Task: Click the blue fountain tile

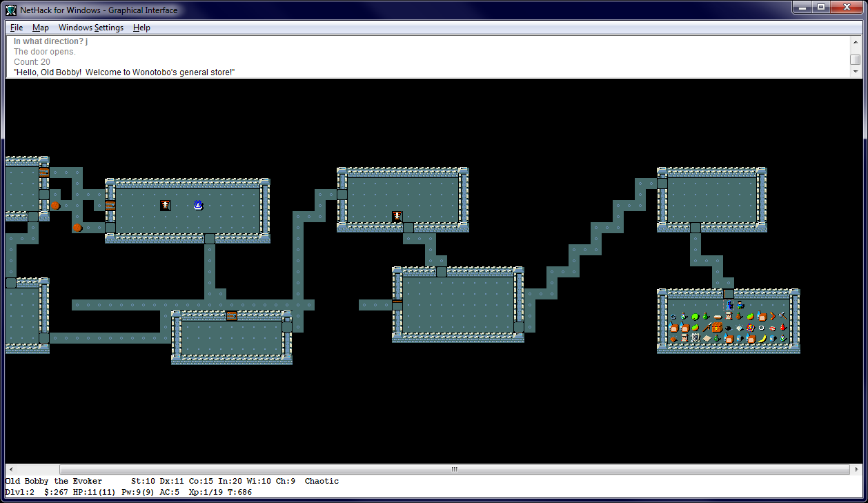Action: (x=198, y=205)
